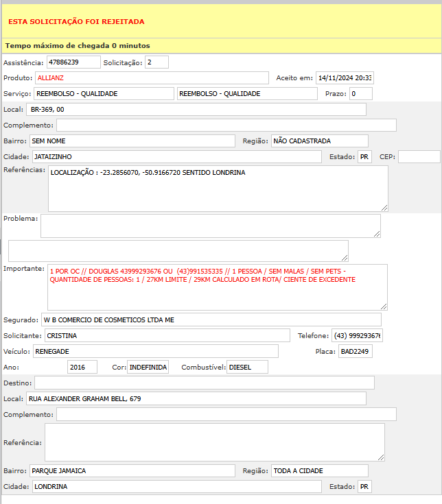
Task: Click the Prazo input field
Action: pos(360,94)
